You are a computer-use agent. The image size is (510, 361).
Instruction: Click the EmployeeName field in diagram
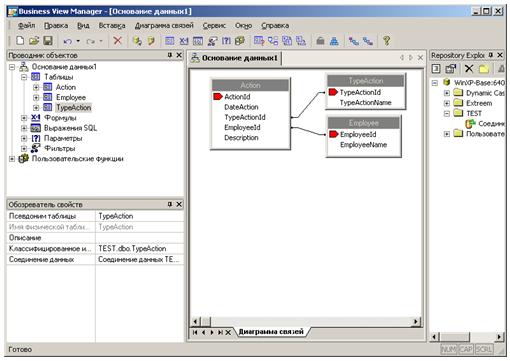point(363,145)
